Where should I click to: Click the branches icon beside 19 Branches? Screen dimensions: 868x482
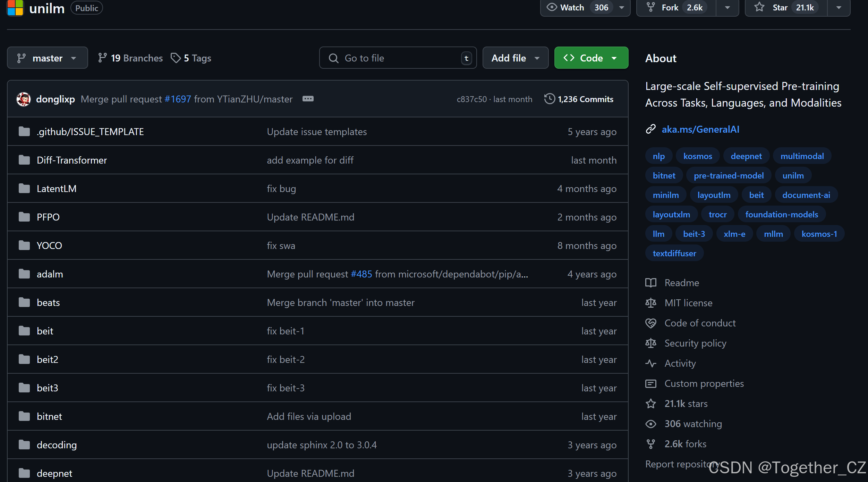[102, 58]
